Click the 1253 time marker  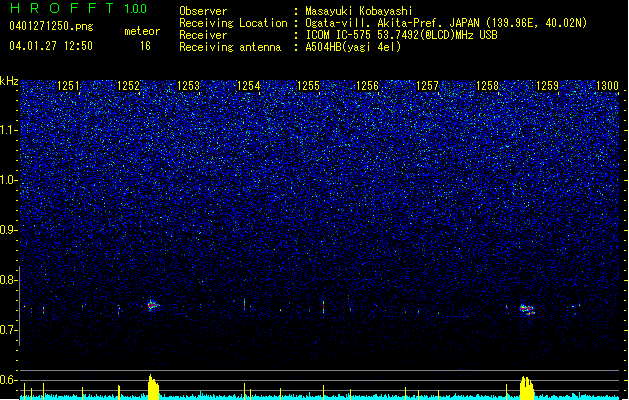point(188,86)
